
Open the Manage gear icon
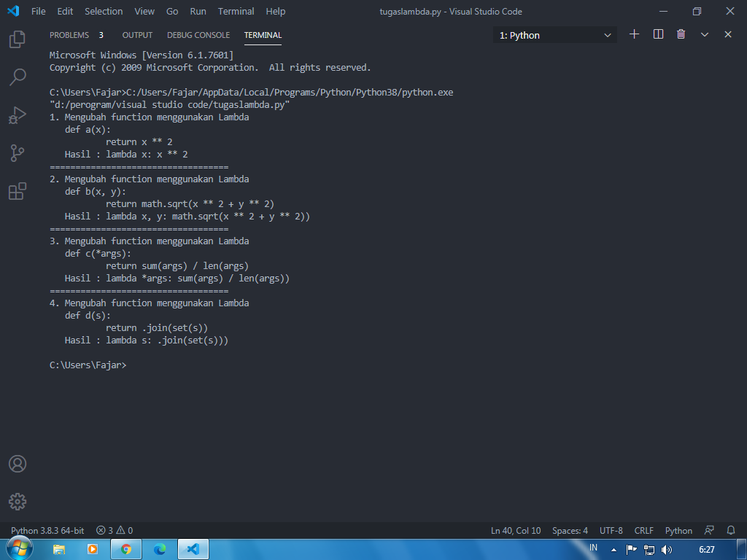tap(18, 502)
